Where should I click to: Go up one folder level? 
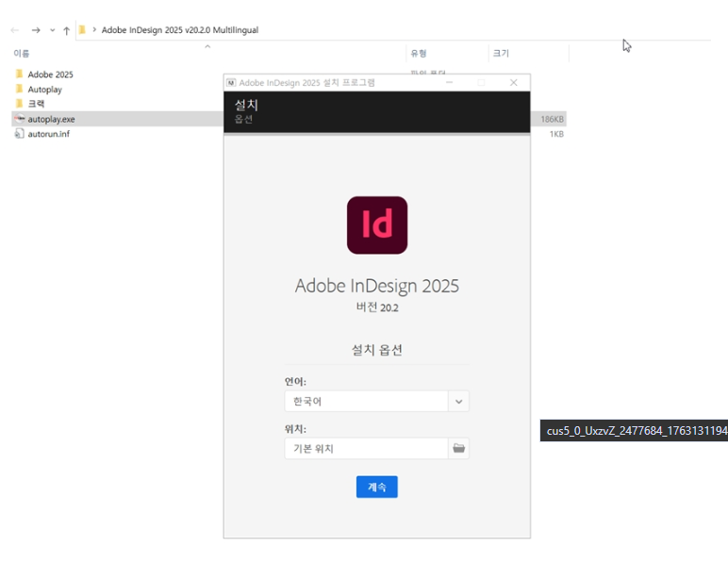66,30
